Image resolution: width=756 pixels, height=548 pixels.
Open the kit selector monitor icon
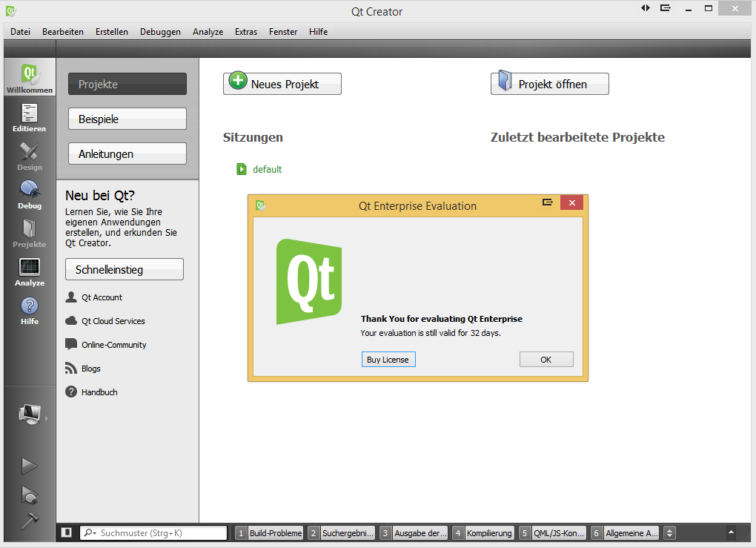point(30,414)
